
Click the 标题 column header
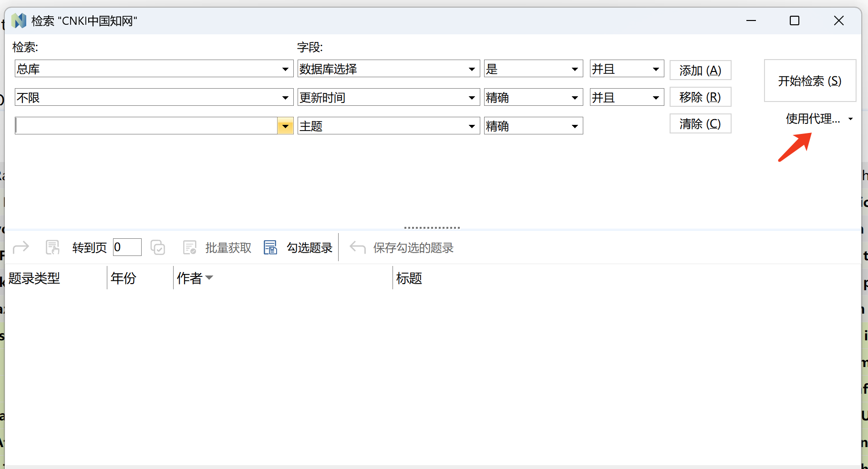[x=627, y=278]
